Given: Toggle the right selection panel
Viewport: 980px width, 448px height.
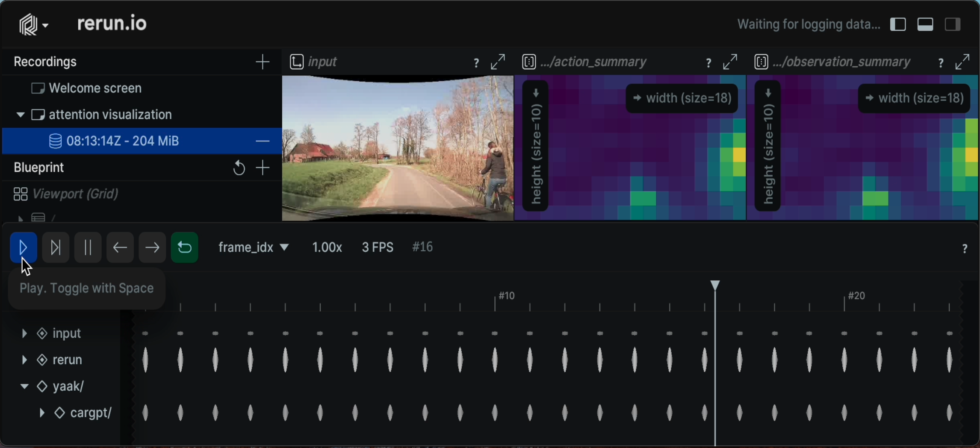Looking at the screenshot, I should pyautogui.click(x=953, y=25).
